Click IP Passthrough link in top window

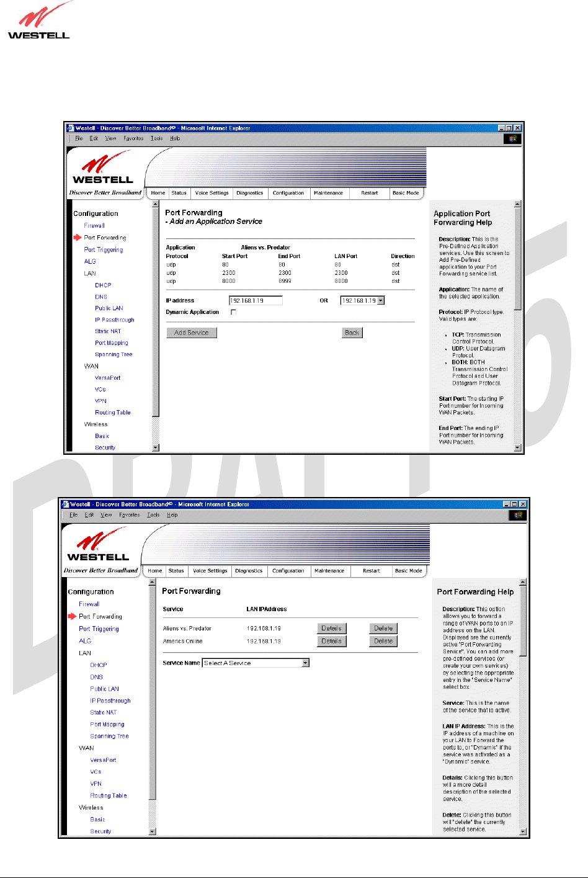click(x=115, y=320)
